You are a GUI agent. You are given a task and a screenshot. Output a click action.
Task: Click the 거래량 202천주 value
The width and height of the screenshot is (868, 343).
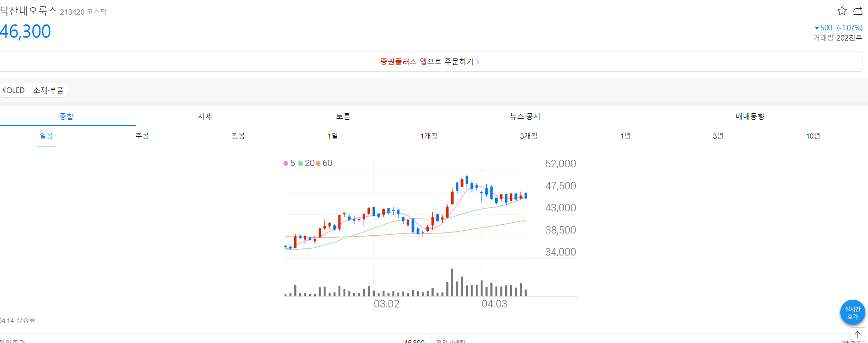(x=838, y=38)
